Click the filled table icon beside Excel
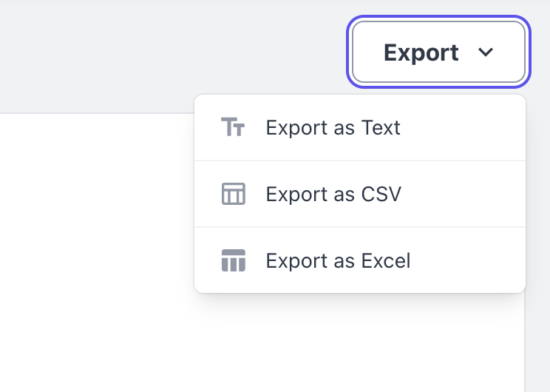Viewport: 550px width, 392px height. point(234,260)
